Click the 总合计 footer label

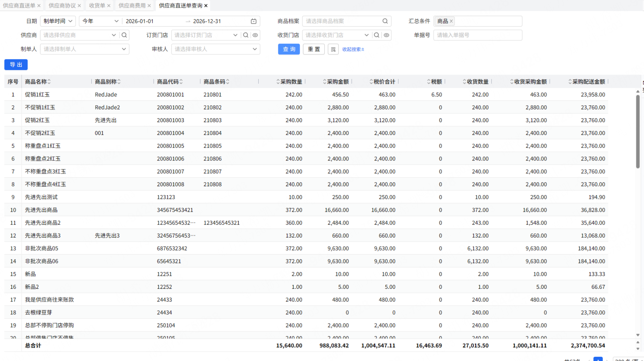[33, 346]
